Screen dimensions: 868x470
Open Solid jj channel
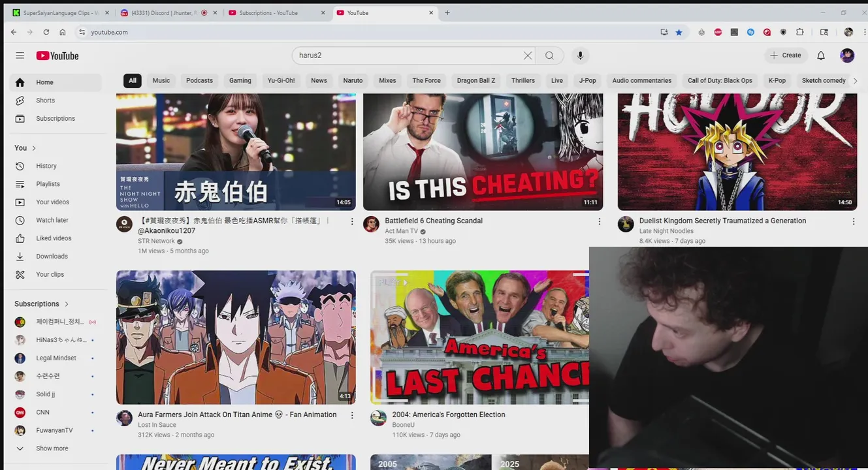56,394
